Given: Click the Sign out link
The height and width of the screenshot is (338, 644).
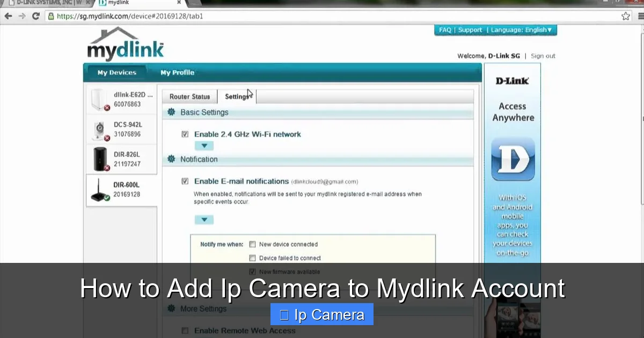Looking at the screenshot, I should point(543,56).
